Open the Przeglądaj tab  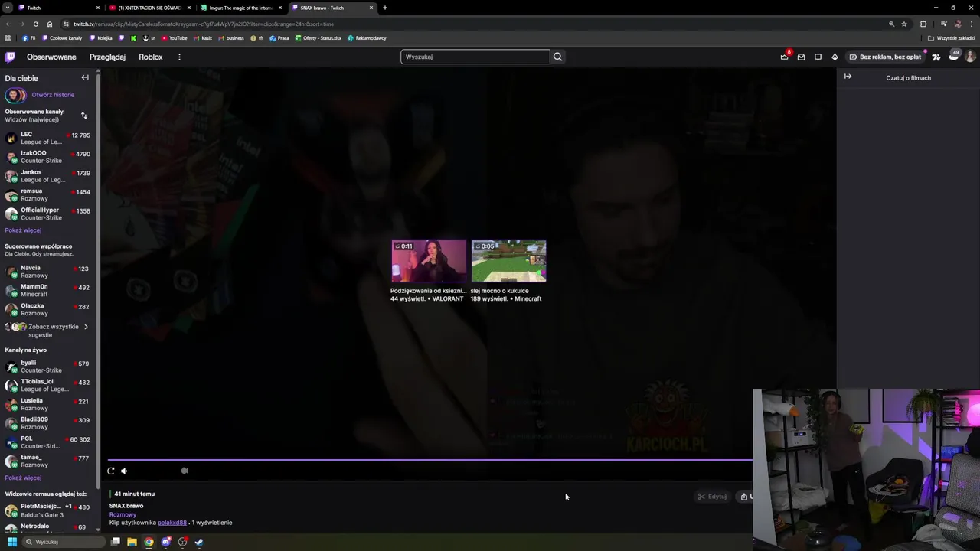(x=107, y=57)
